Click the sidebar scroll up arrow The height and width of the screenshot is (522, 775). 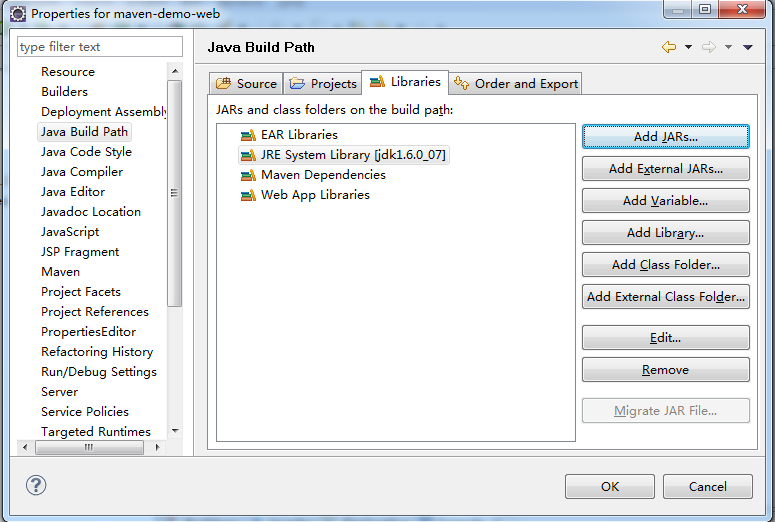point(175,71)
